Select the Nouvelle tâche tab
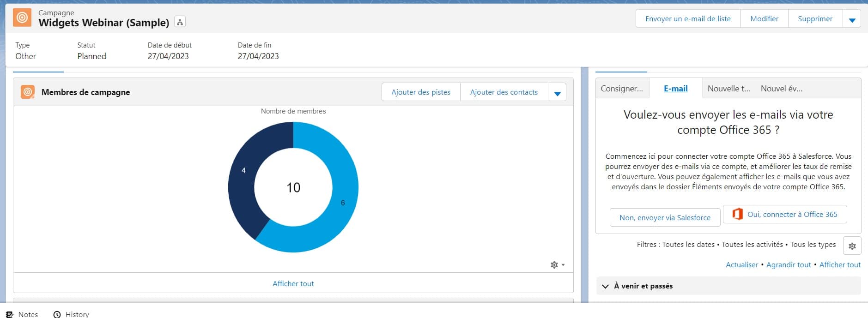 (728, 89)
